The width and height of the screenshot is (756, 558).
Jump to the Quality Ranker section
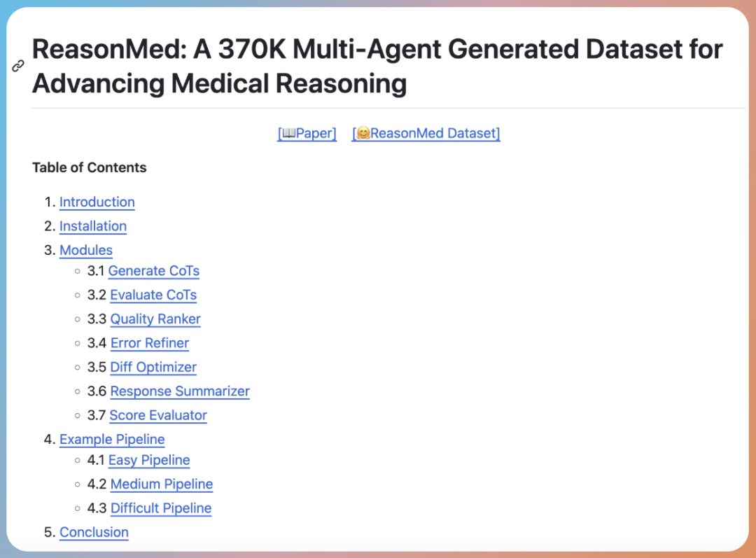pos(155,319)
